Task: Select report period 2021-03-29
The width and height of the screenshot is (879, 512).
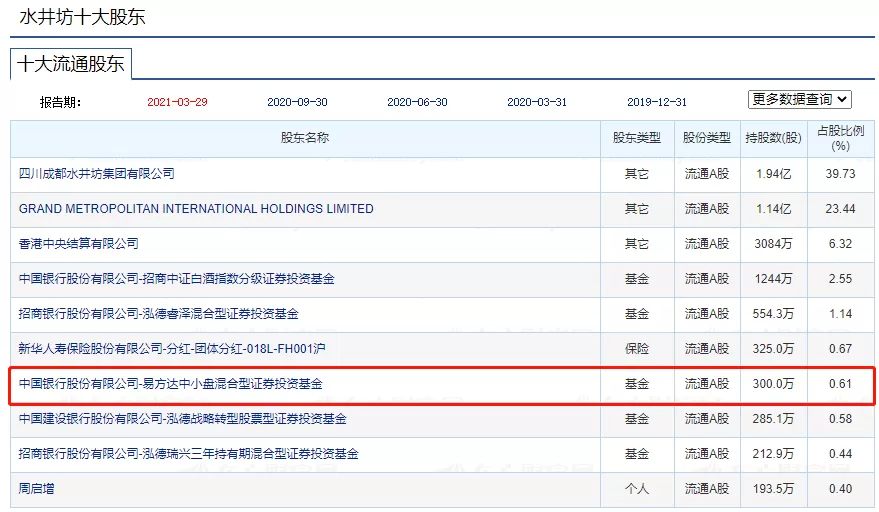Action: [x=177, y=102]
